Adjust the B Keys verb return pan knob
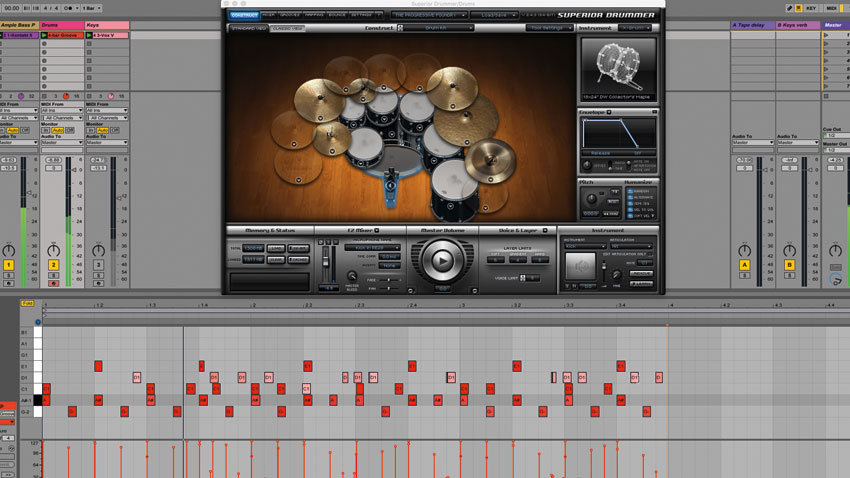850x478 pixels. click(789, 250)
